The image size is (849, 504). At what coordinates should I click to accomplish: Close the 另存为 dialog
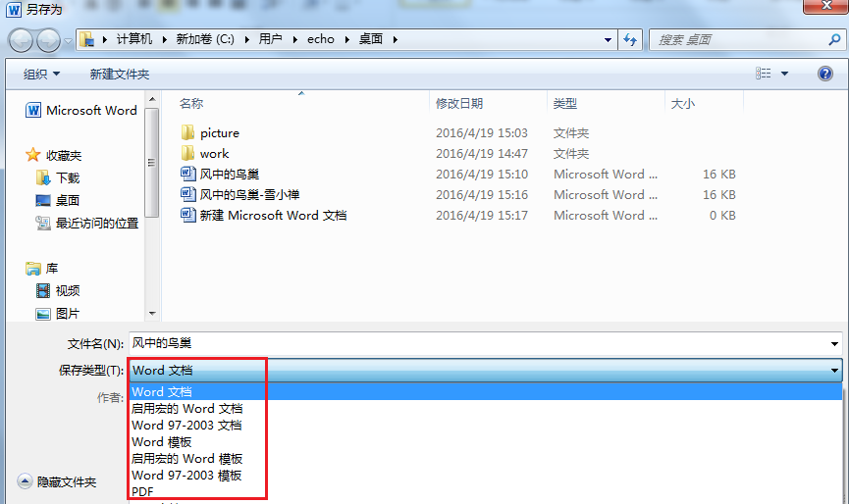coord(825,6)
